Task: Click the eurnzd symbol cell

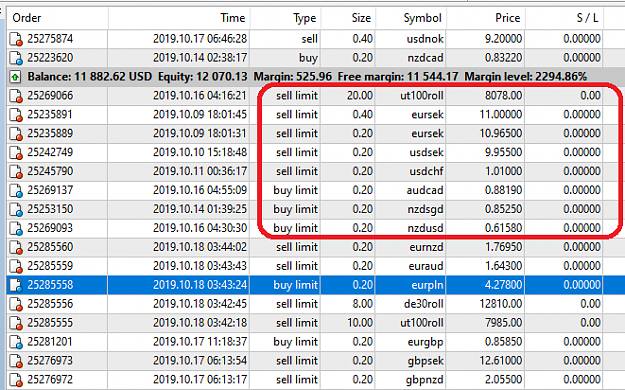Action: (426, 247)
